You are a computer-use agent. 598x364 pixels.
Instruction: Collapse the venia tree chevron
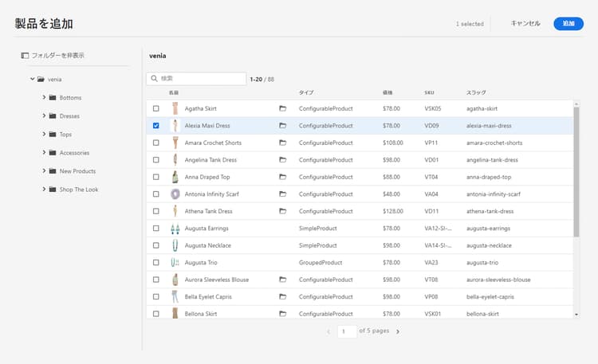click(x=33, y=79)
